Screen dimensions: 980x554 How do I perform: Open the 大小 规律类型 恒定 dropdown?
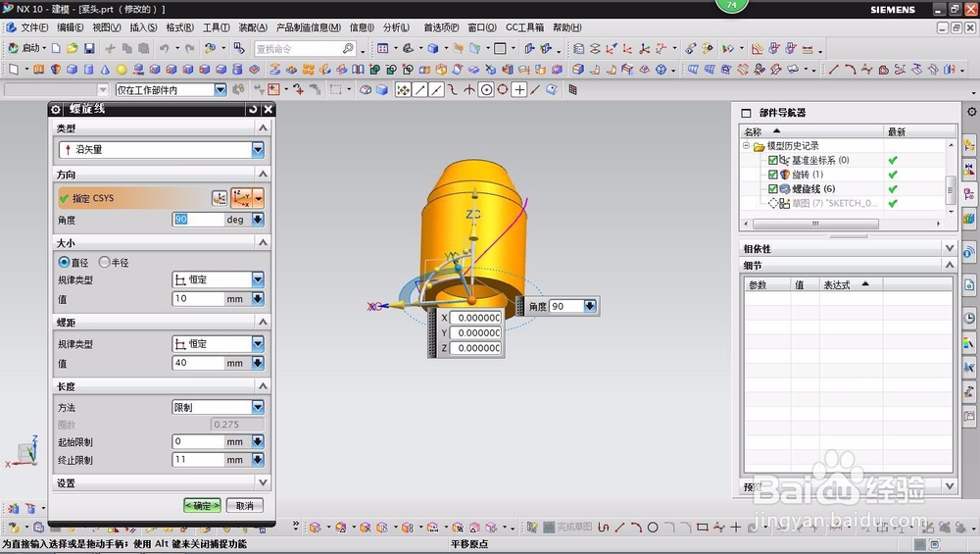point(258,279)
